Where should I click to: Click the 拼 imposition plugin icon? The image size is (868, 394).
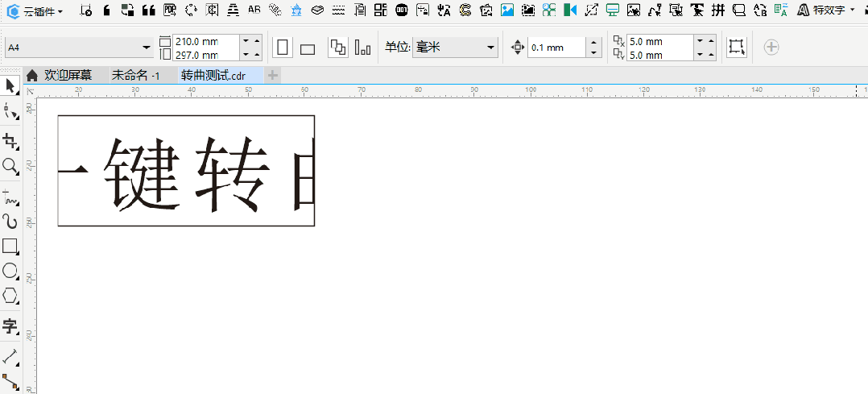(718, 10)
